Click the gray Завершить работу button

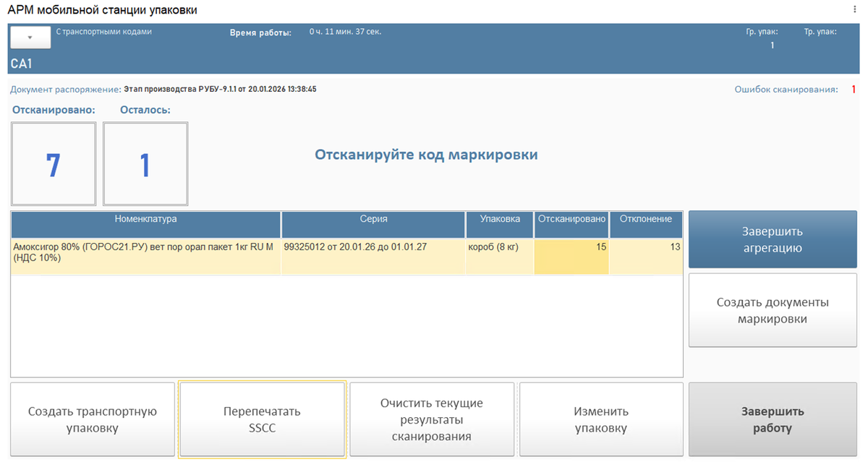pos(772,419)
